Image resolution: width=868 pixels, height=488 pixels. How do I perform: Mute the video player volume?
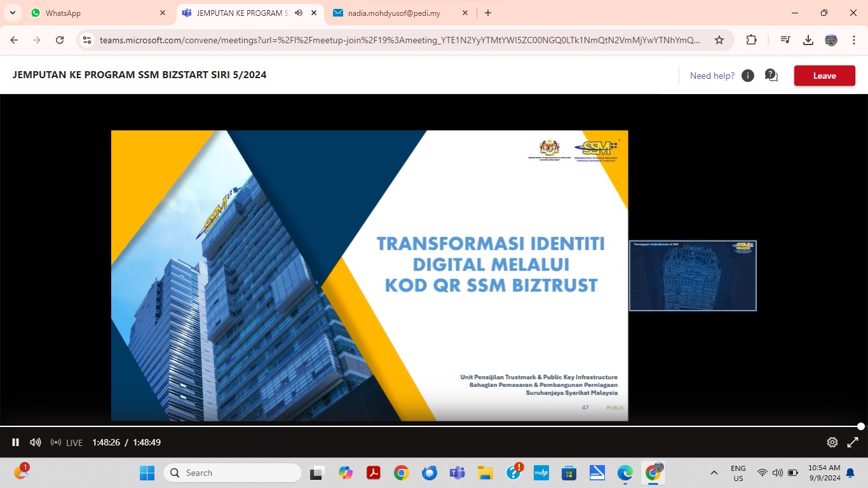pos(36,442)
